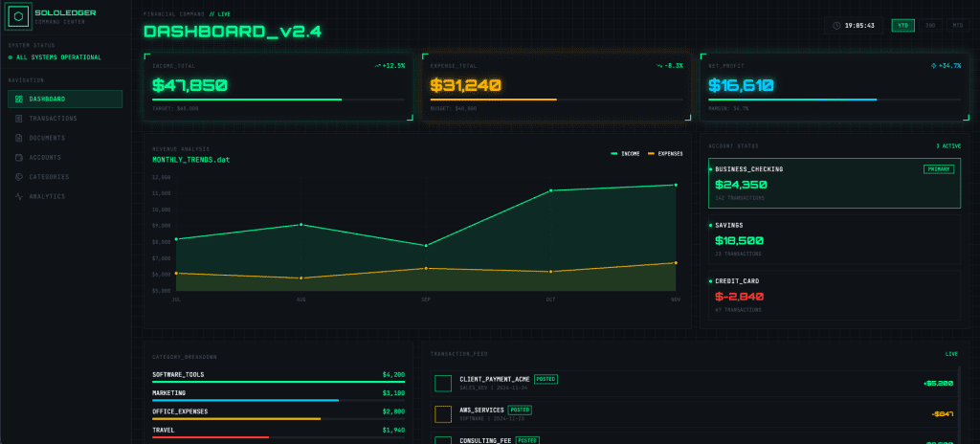Viewport: 980px width, 444px height.
Task: Toggle the Income legend in chart
Action: point(626,153)
